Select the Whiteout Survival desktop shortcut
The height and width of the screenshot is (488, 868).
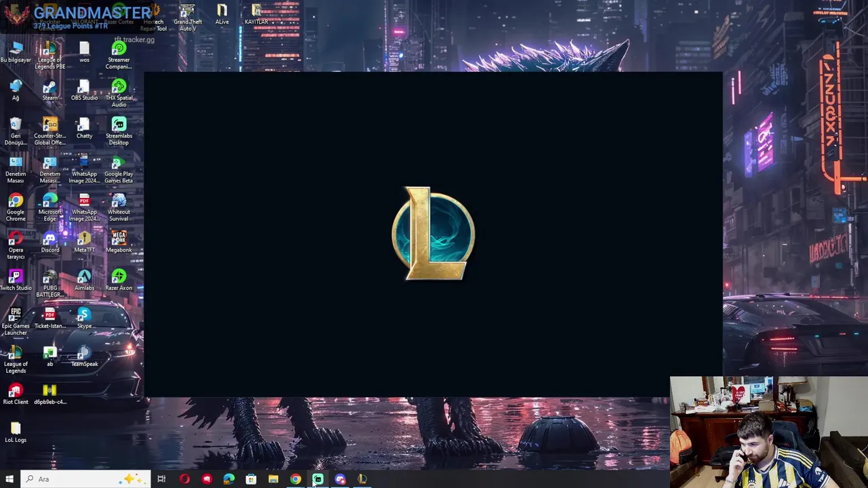pyautogui.click(x=119, y=207)
